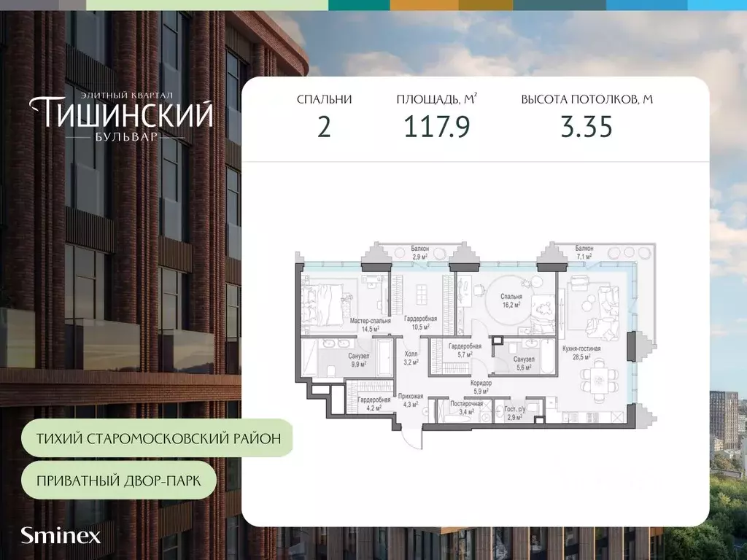Click the area value 117.9
Viewport: 747px width, 560px height.
pos(437,128)
